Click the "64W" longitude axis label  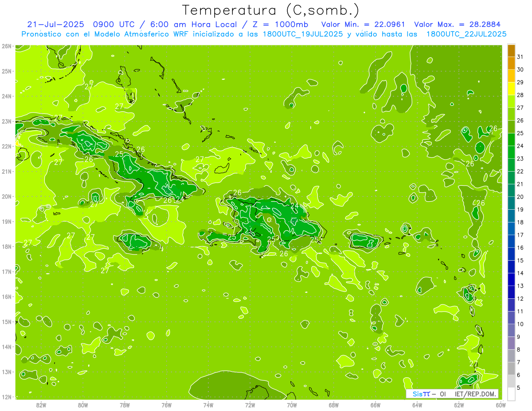click(x=417, y=405)
